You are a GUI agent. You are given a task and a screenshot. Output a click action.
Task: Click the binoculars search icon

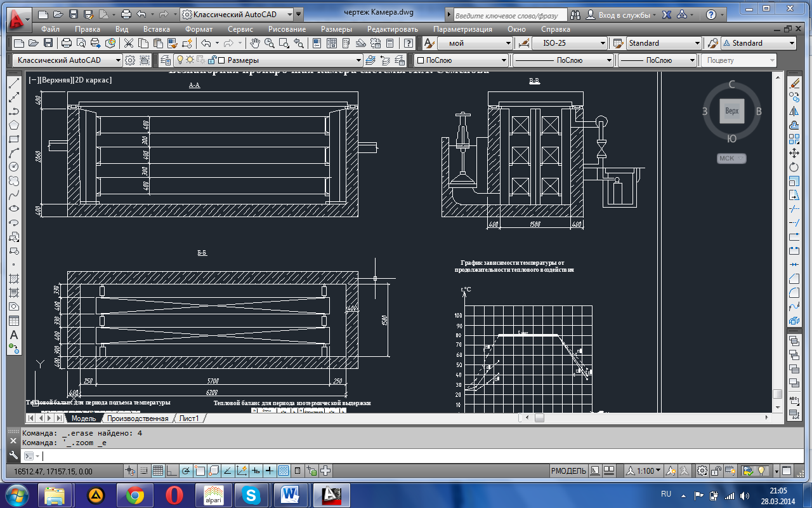click(x=575, y=14)
